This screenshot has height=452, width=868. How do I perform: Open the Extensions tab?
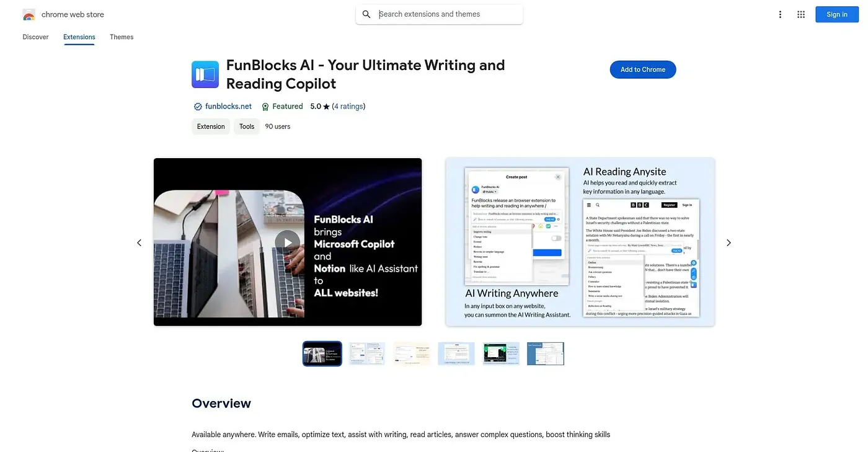pyautogui.click(x=79, y=37)
